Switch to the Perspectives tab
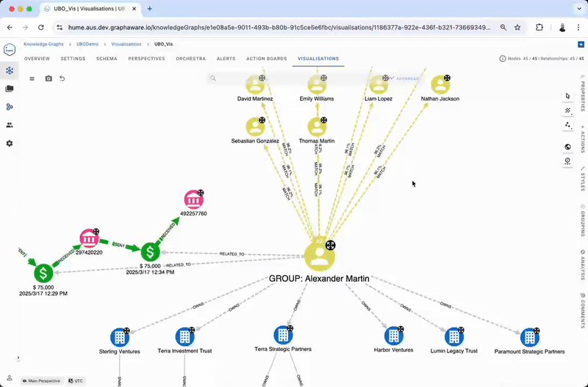This screenshot has height=387, width=588. point(146,59)
